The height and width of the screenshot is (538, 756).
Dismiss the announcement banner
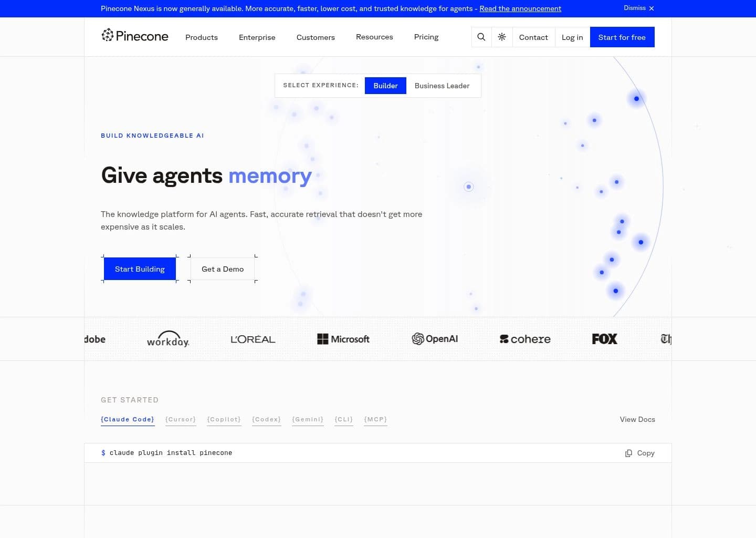tap(639, 8)
